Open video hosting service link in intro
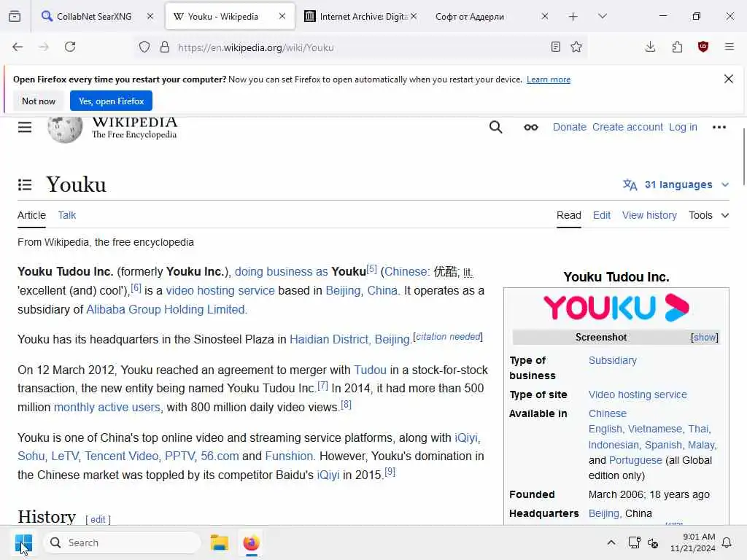Viewport: 747px width, 560px height. pos(220,290)
